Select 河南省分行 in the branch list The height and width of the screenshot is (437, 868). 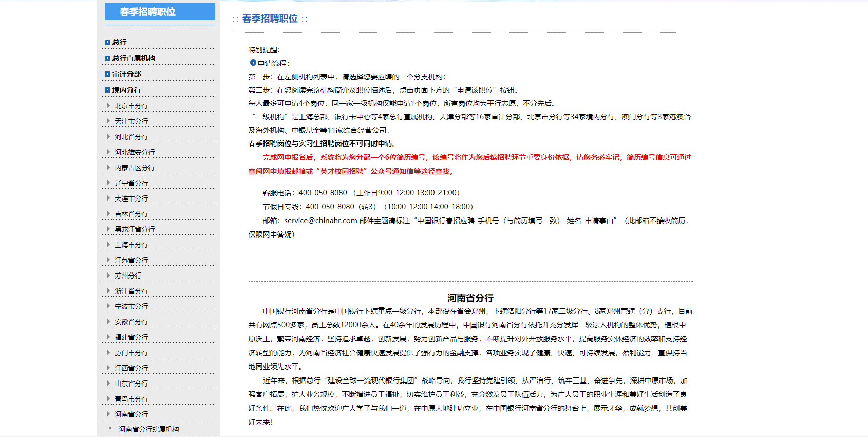point(131,414)
